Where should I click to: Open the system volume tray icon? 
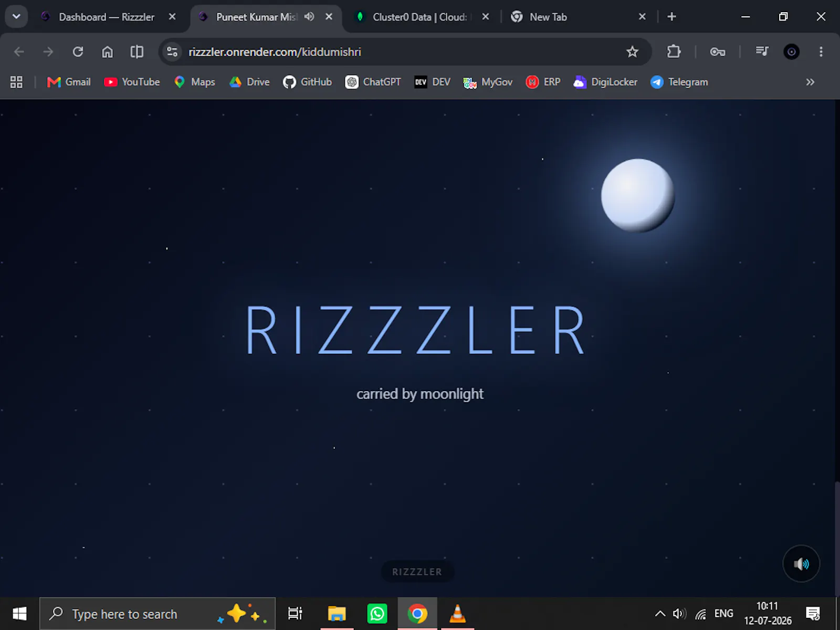[679, 614]
